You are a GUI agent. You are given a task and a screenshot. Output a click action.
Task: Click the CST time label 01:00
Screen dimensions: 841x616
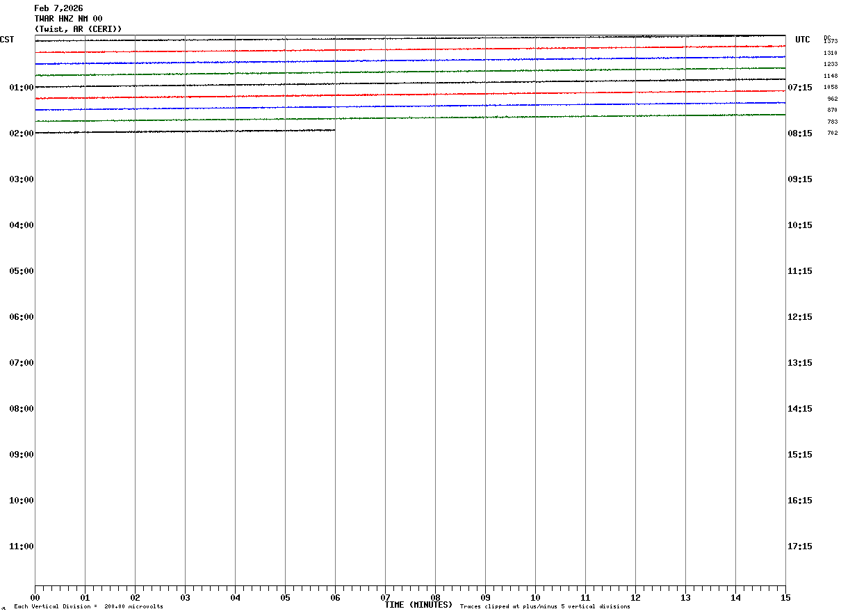(x=22, y=87)
